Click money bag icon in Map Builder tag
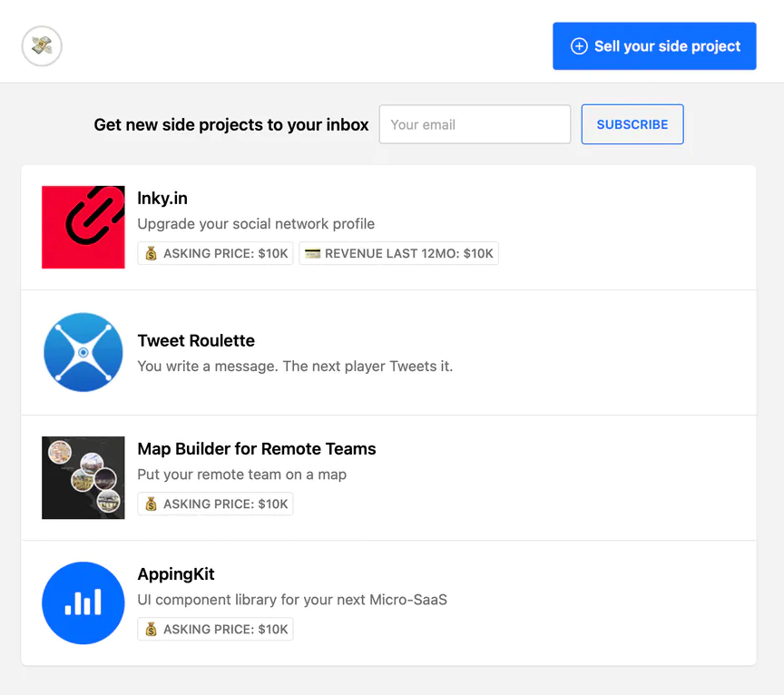Viewport: 784px width, 695px height. click(151, 504)
